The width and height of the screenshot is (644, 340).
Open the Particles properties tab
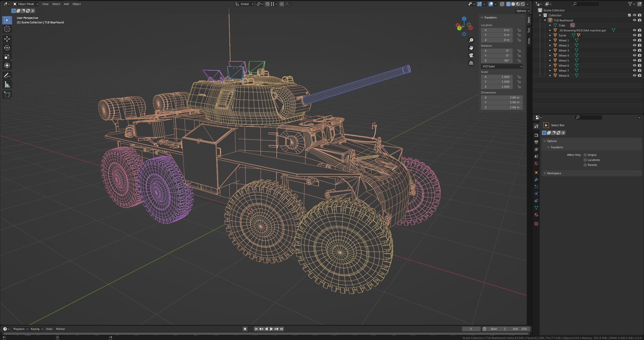tap(536, 187)
